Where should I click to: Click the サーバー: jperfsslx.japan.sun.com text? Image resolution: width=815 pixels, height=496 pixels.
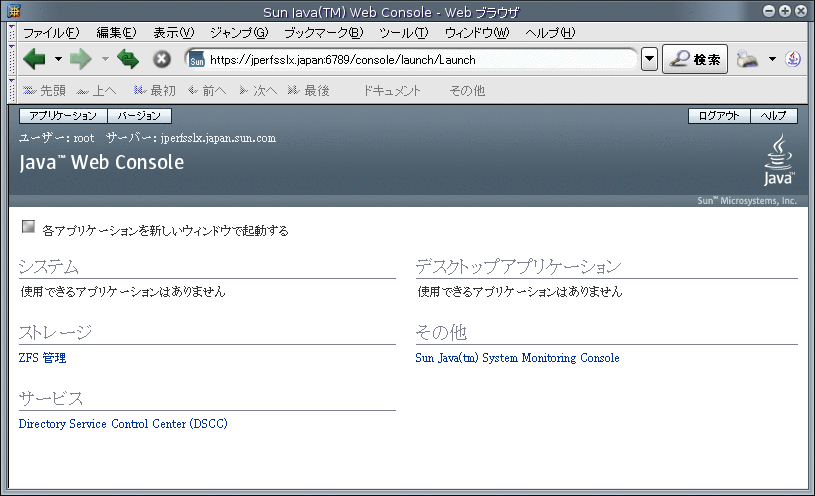pos(191,138)
